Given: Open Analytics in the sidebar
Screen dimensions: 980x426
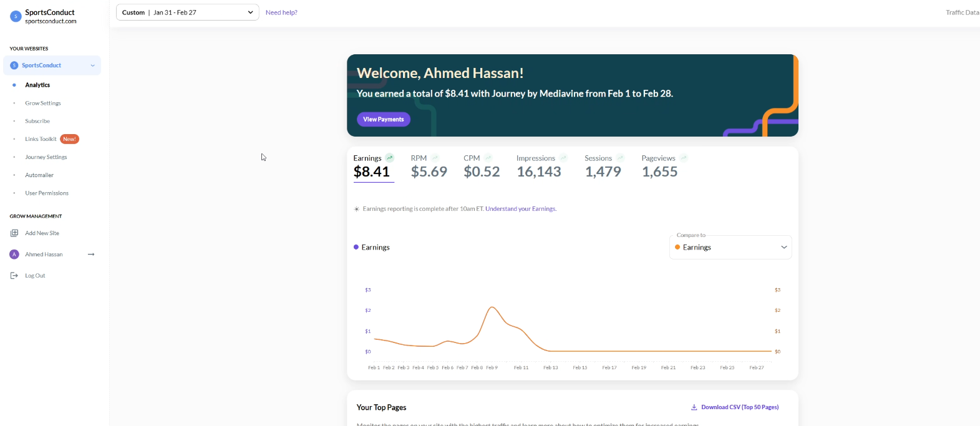Looking at the screenshot, I should click(37, 85).
